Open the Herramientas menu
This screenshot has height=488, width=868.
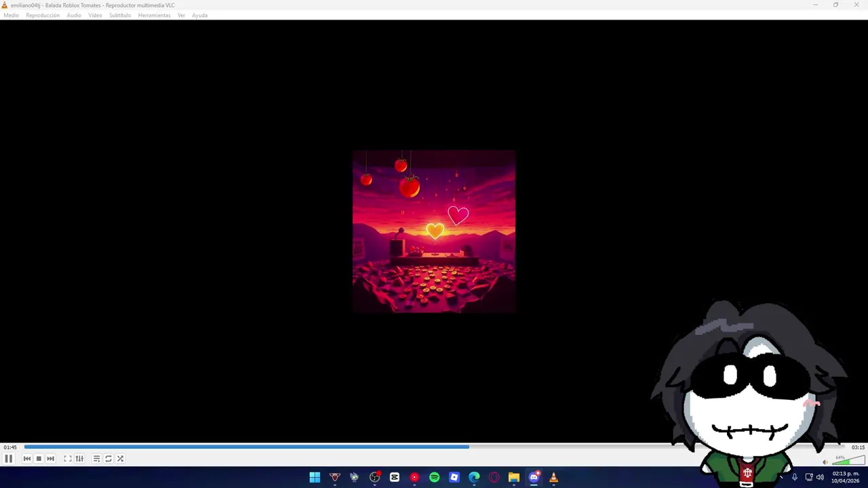(x=154, y=15)
